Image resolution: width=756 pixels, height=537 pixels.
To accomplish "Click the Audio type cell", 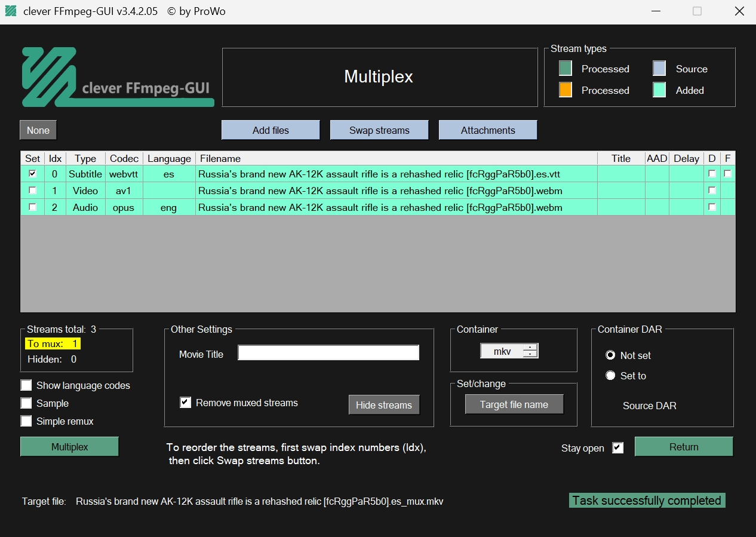I will (85, 207).
